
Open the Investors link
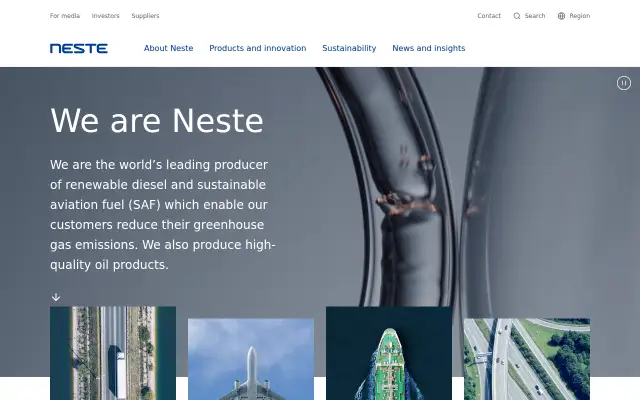tap(105, 16)
